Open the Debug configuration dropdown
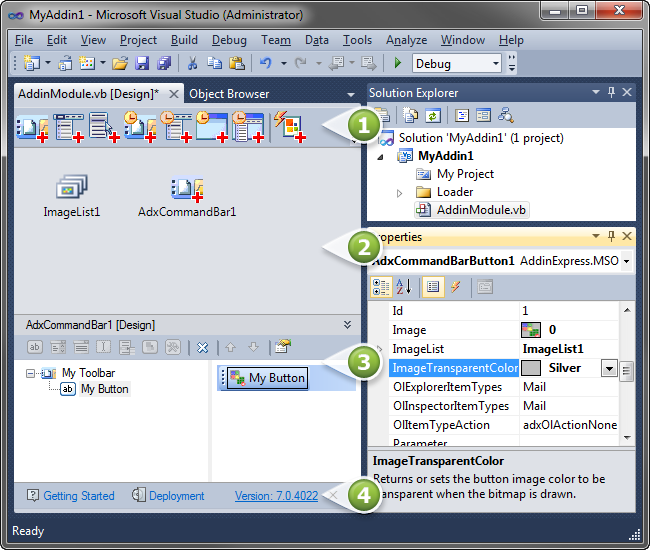 point(496,63)
